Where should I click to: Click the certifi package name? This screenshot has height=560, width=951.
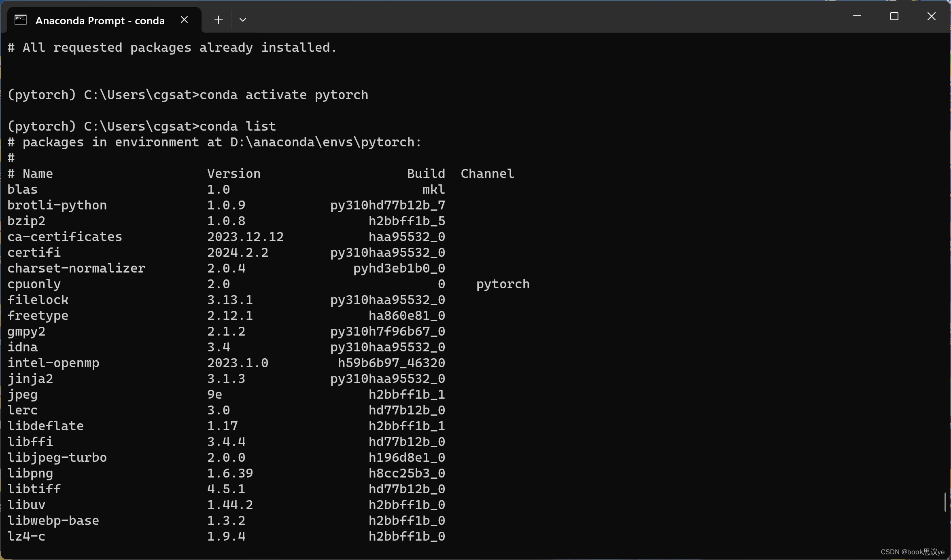(34, 252)
